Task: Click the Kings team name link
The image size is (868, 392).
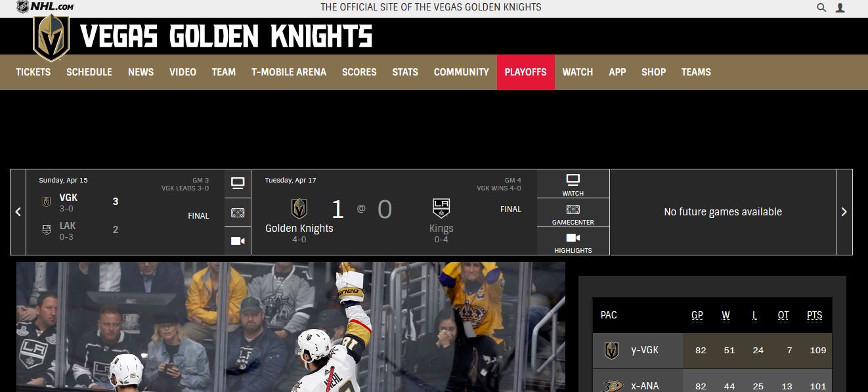Action: point(441,229)
